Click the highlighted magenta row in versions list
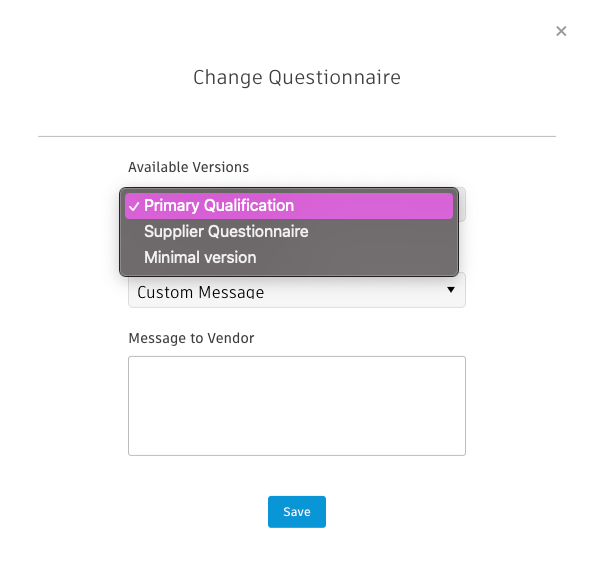The height and width of the screenshot is (586, 594). coord(289,206)
